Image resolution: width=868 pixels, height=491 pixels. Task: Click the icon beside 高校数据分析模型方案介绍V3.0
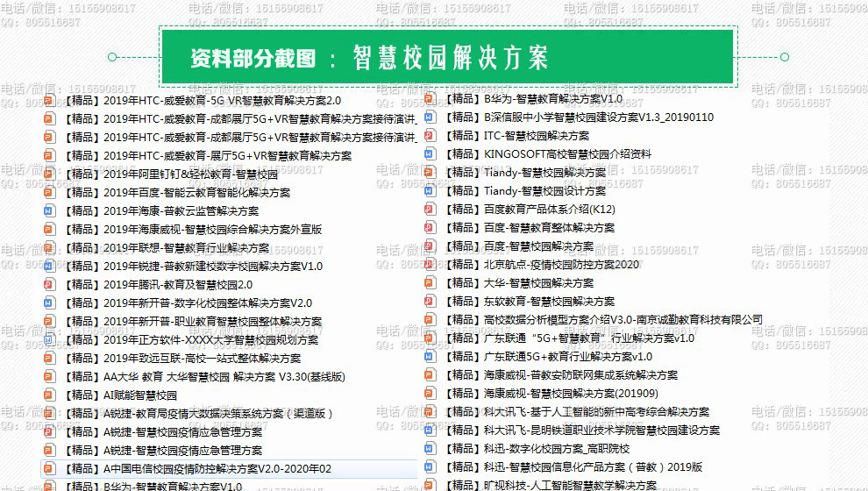430,320
